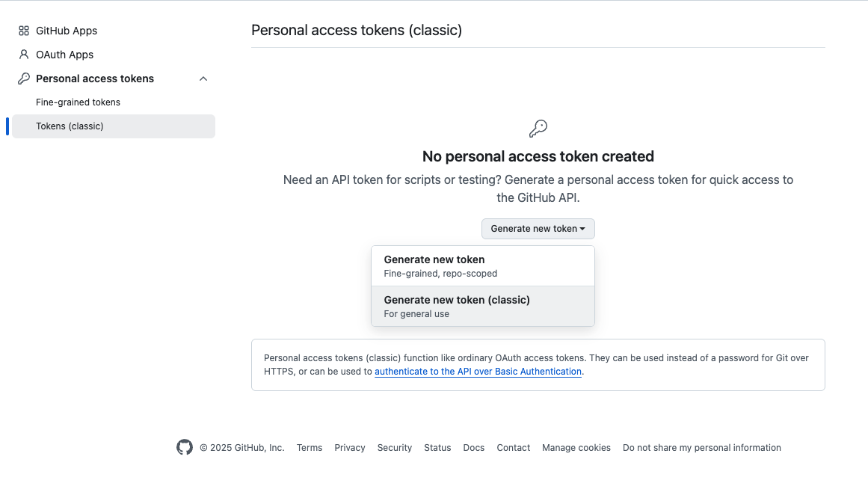
Task: Select Generate new token fine-grained option
Action: click(482, 266)
